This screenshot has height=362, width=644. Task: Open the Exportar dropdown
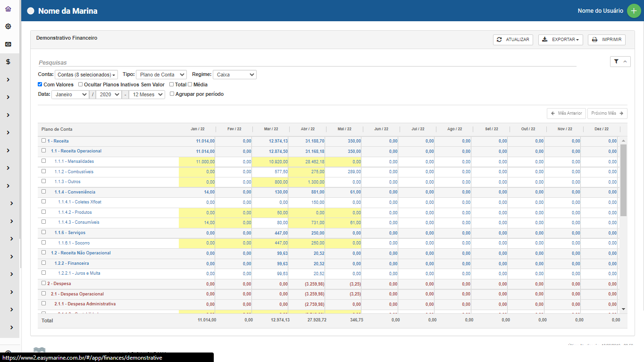coord(560,40)
